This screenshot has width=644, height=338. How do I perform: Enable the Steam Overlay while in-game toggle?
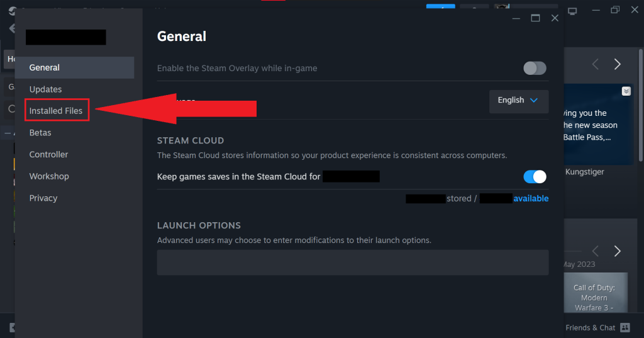(535, 68)
